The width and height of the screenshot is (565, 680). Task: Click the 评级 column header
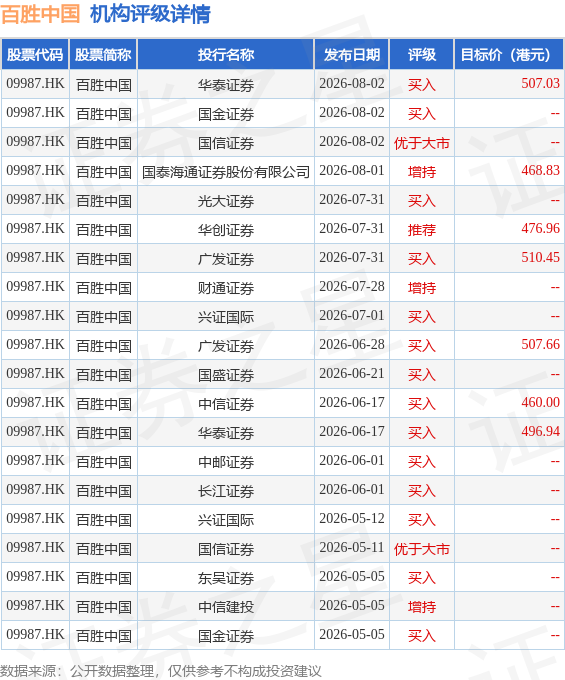coord(421,55)
